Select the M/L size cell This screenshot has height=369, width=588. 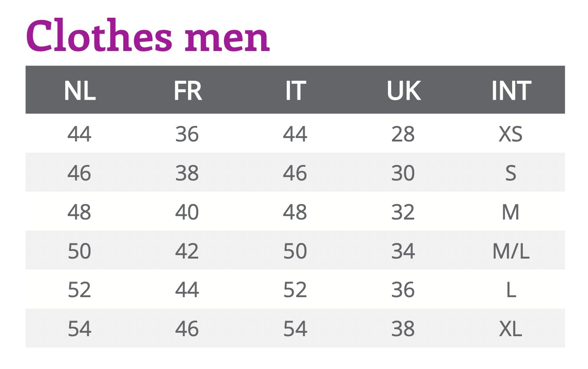[x=511, y=251]
